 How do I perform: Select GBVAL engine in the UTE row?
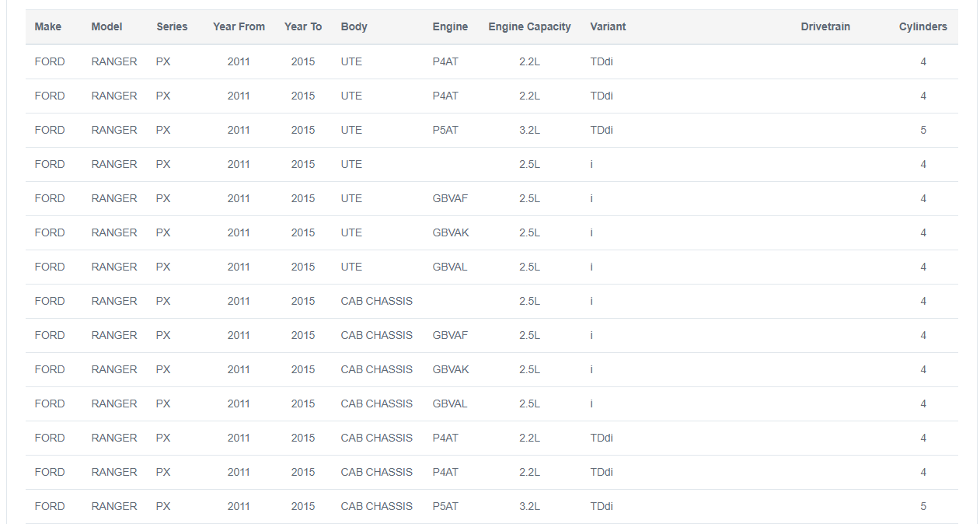450,267
